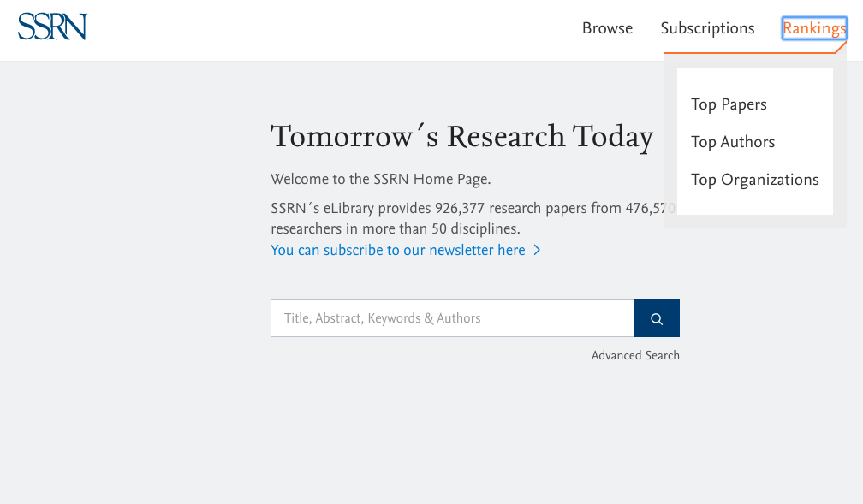Viewport: 863px width, 504px height.
Task: Collapse the Rankings dropdown
Action: click(814, 28)
